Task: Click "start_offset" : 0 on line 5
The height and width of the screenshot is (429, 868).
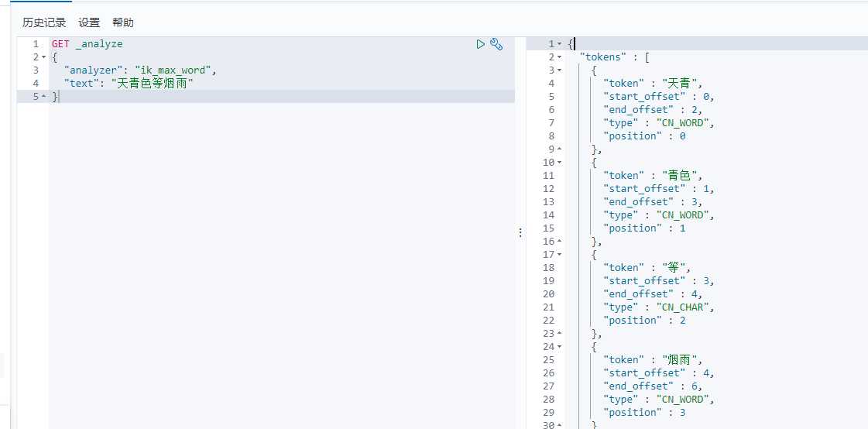Action: 658,96
